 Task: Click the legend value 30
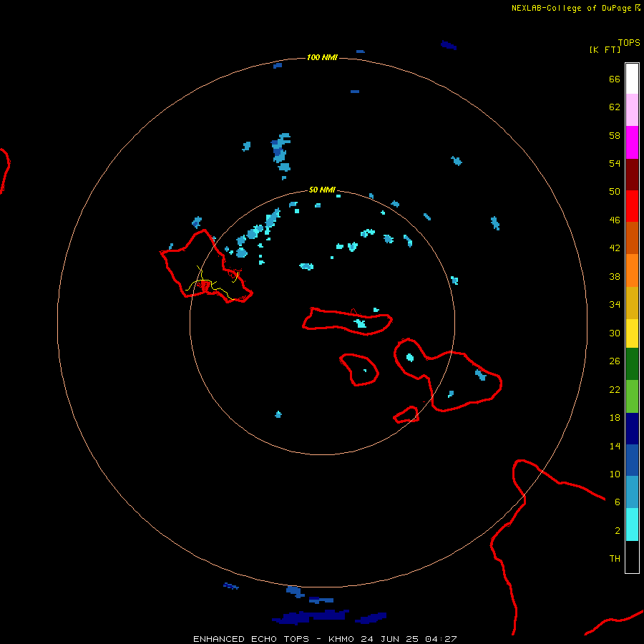(x=615, y=333)
